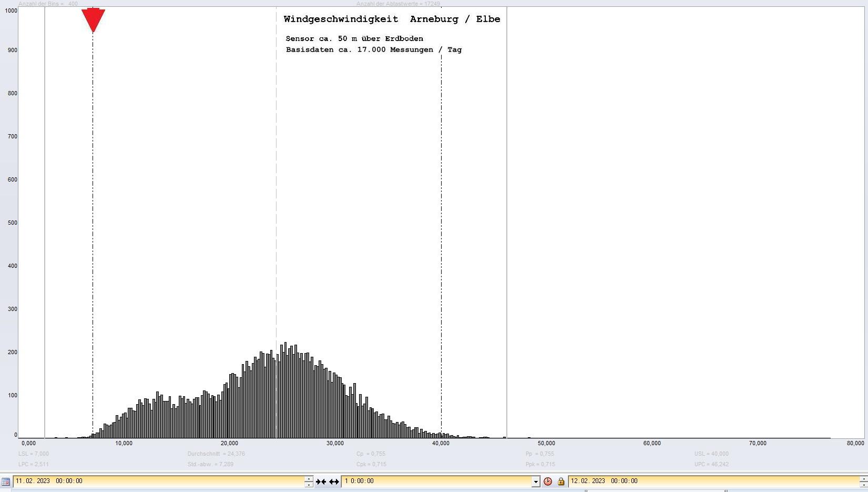
Task: Click the time span field 1 0:00:00
Action: point(436,481)
